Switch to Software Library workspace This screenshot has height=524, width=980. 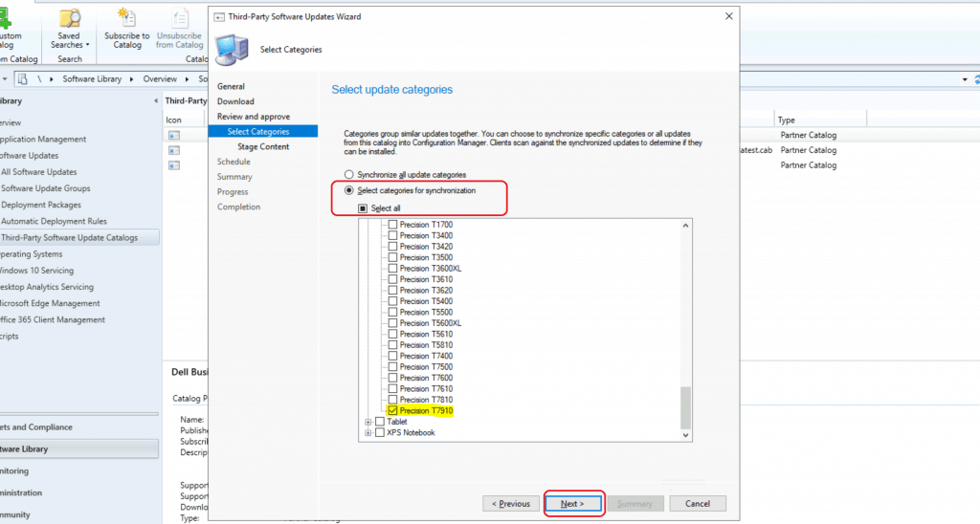(79, 449)
